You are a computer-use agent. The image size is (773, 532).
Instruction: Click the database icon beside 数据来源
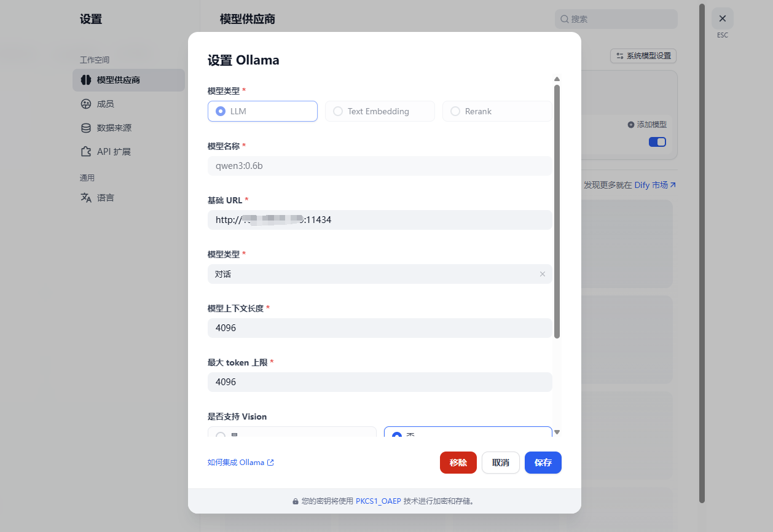coord(86,128)
